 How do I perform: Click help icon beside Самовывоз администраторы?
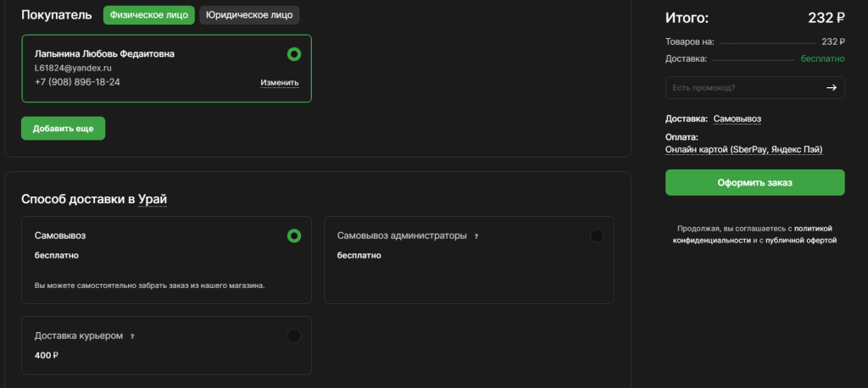[x=476, y=236]
